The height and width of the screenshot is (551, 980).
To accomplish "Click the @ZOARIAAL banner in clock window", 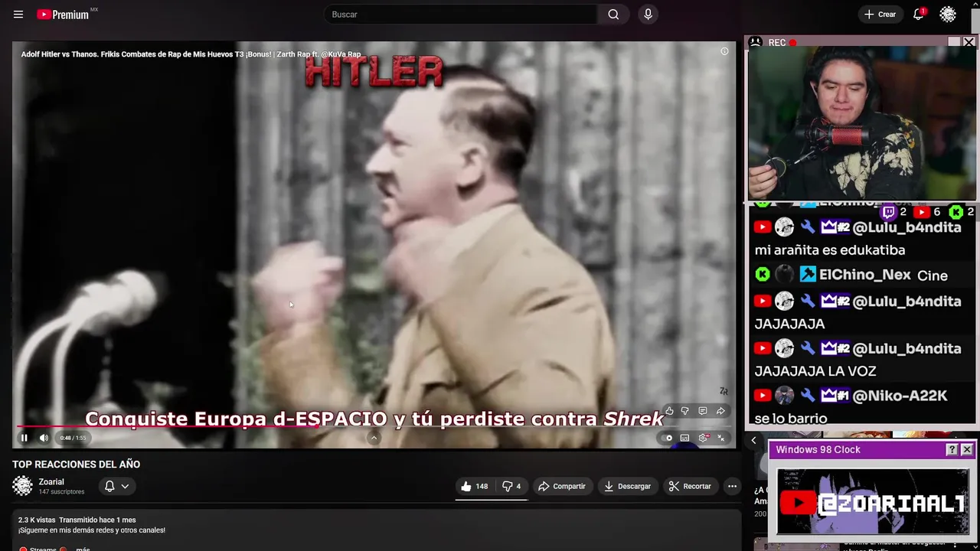I will [x=873, y=502].
